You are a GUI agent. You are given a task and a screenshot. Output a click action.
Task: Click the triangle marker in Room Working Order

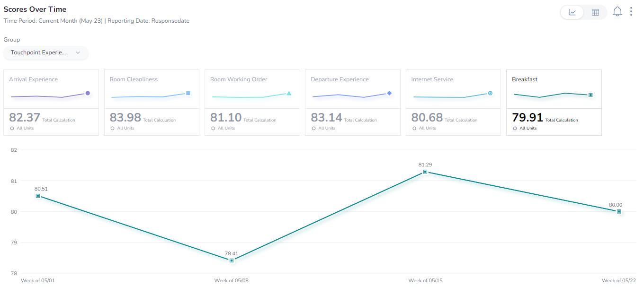pos(289,93)
